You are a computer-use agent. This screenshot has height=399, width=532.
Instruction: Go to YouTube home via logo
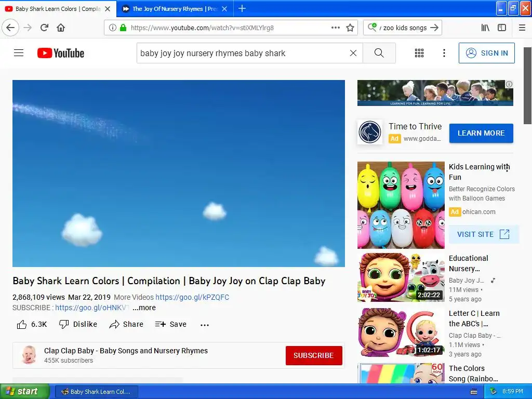tap(61, 53)
